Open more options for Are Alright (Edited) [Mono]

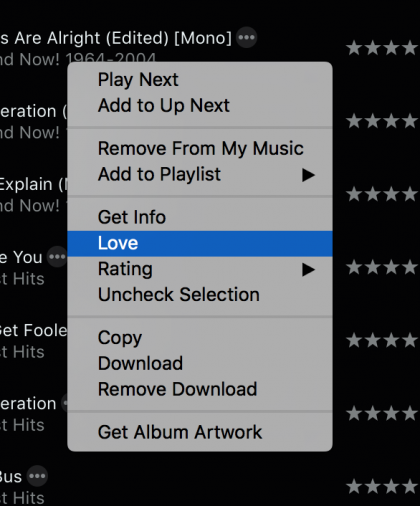[x=247, y=37]
